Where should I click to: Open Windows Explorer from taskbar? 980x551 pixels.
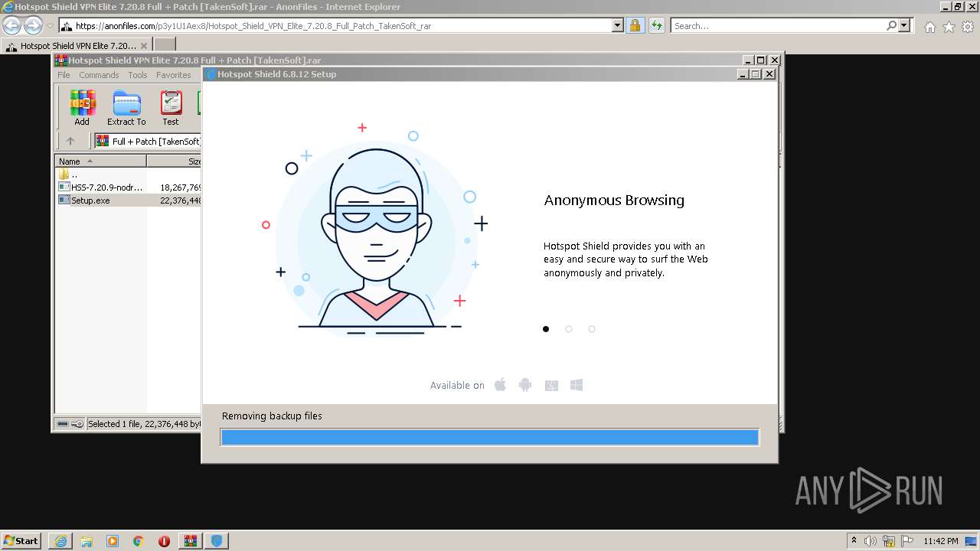87,540
